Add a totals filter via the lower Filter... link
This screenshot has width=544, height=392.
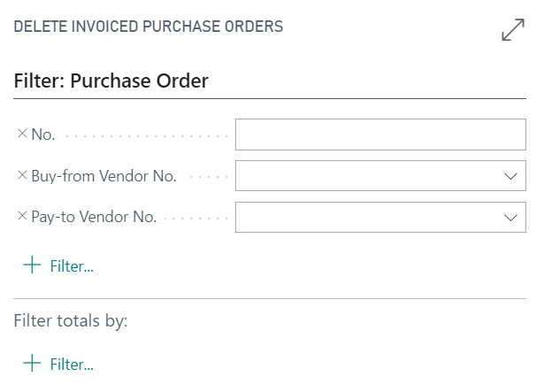coord(72,365)
